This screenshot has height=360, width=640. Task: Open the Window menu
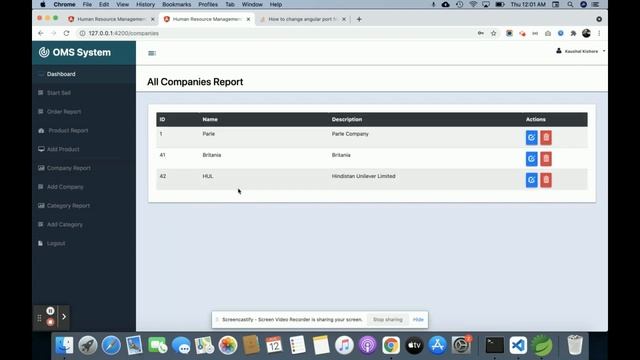[x=252, y=4]
